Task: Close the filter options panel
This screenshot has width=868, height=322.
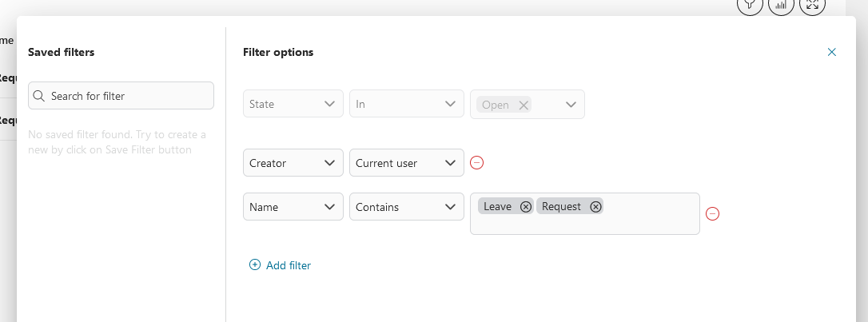Action: 831,52
